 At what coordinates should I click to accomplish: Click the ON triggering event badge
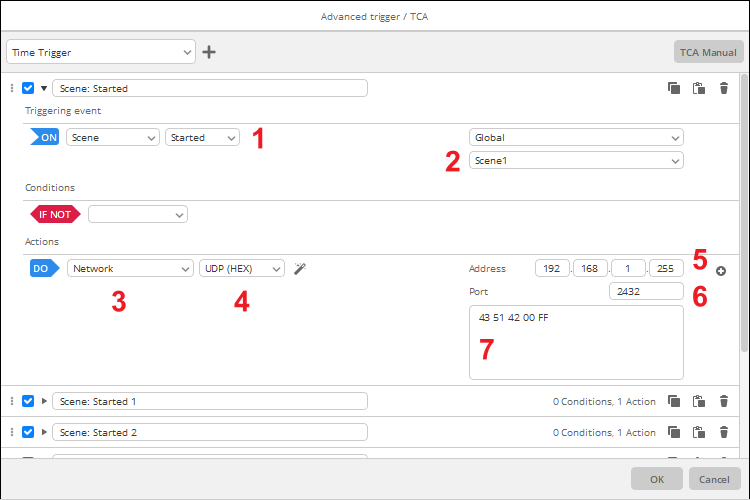(44, 137)
